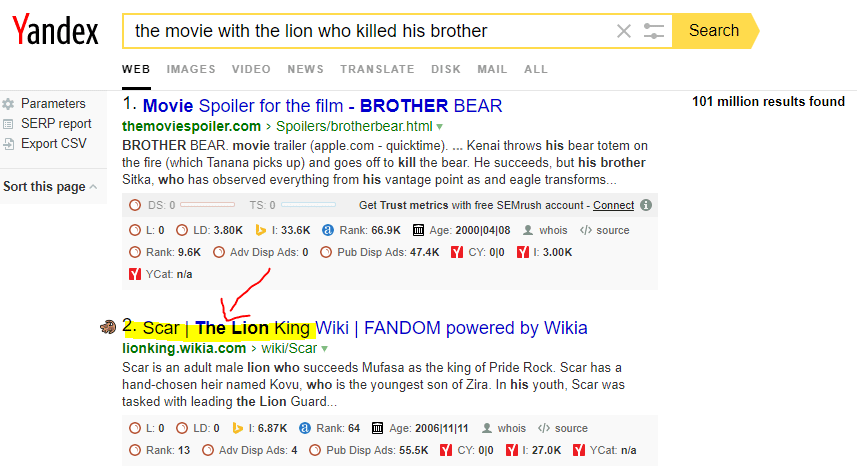The width and height of the screenshot is (857, 474).
Task: Open Scar Lion King Wiki result
Action: pos(365,328)
